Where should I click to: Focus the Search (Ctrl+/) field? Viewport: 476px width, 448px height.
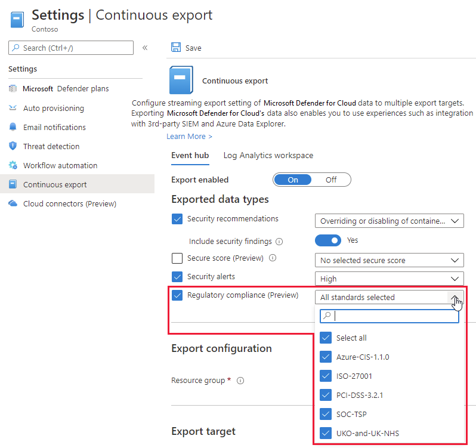click(x=71, y=48)
